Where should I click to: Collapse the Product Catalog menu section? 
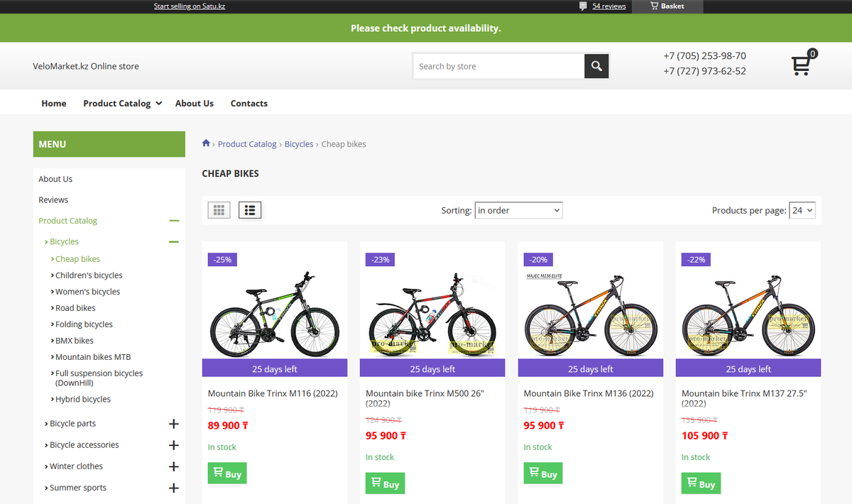point(174,221)
